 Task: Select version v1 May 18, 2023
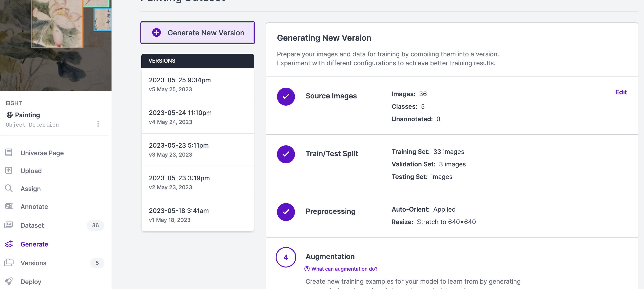pyautogui.click(x=197, y=215)
